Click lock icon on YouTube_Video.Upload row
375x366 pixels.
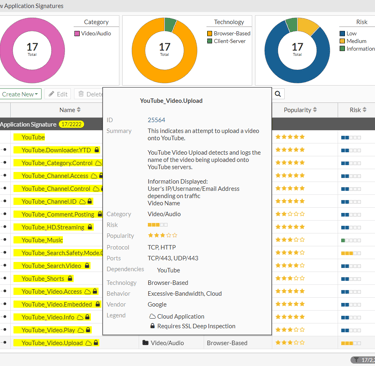96,343
